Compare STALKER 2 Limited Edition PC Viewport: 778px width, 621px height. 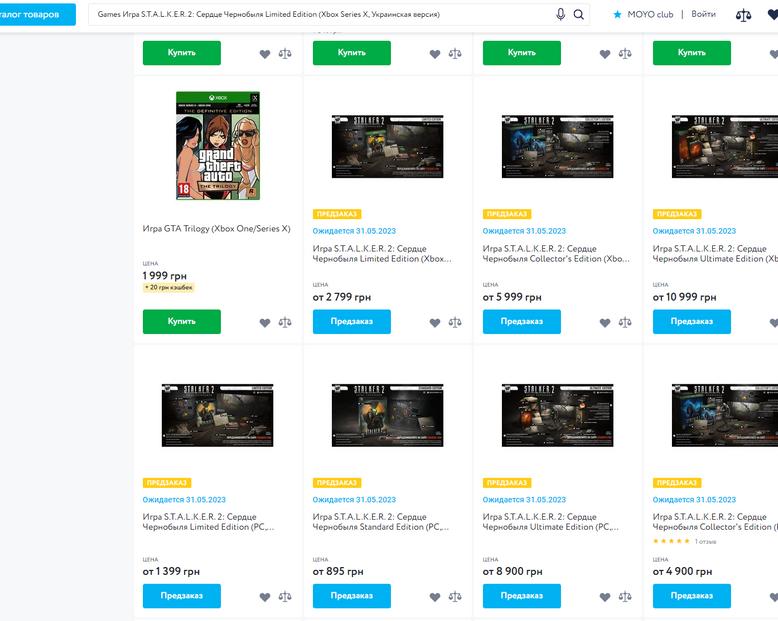(x=285, y=597)
